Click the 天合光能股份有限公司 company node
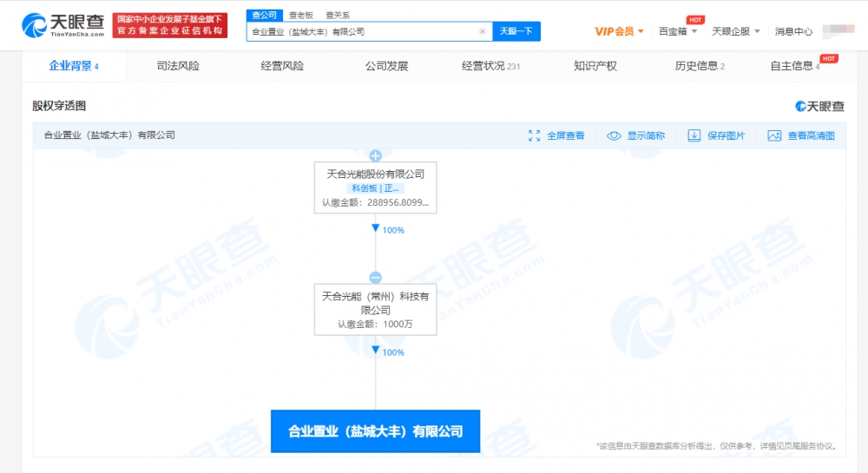 pos(375,187)
